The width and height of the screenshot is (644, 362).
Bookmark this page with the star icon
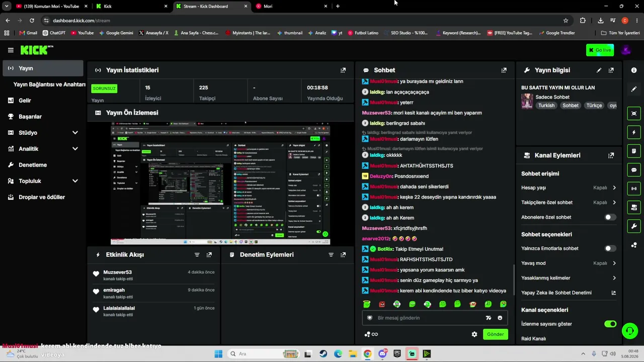coord(566,21)
